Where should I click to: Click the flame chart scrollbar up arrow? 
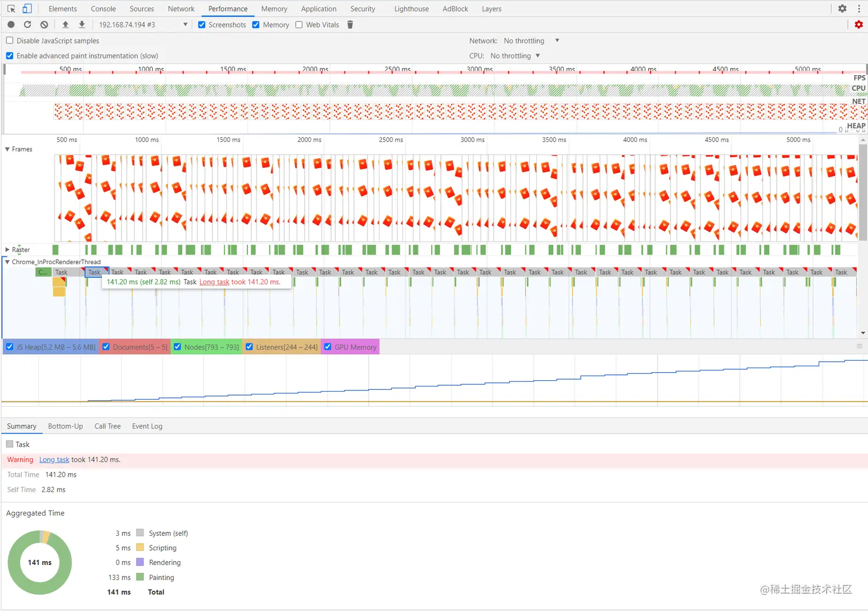(863, 140)
